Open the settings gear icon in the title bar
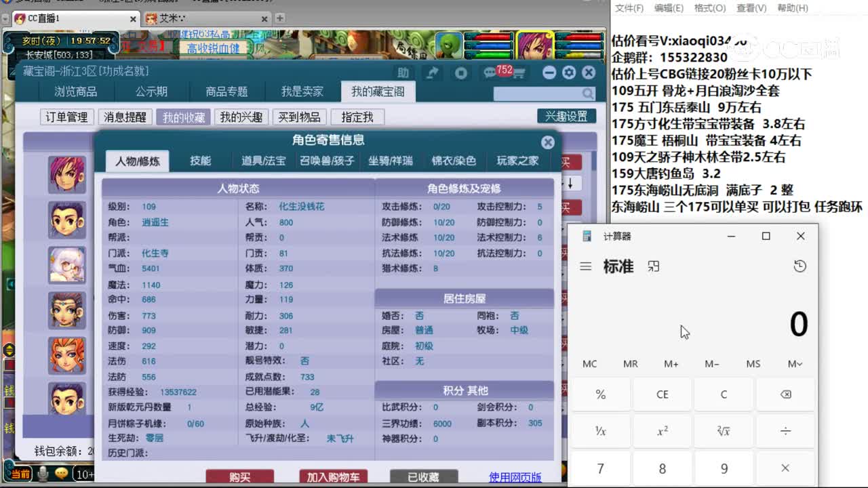The width and height of the screenshot is (868, 488). [x=569, y=73]
